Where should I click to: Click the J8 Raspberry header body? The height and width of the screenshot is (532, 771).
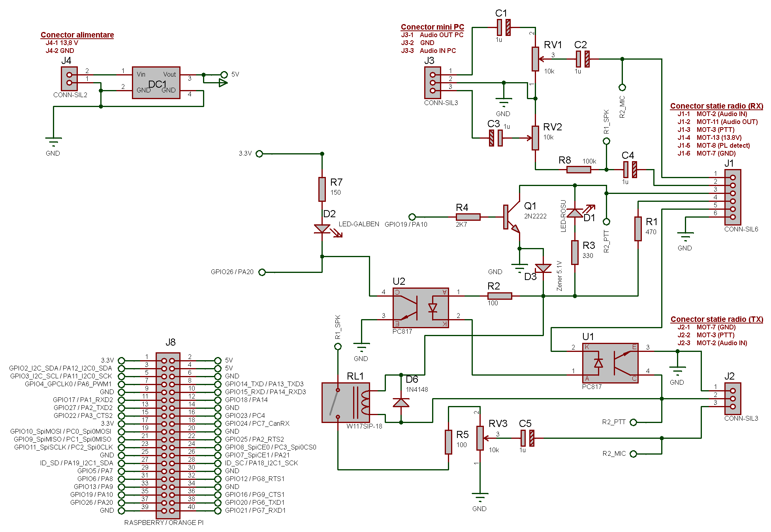click(168, 435)
